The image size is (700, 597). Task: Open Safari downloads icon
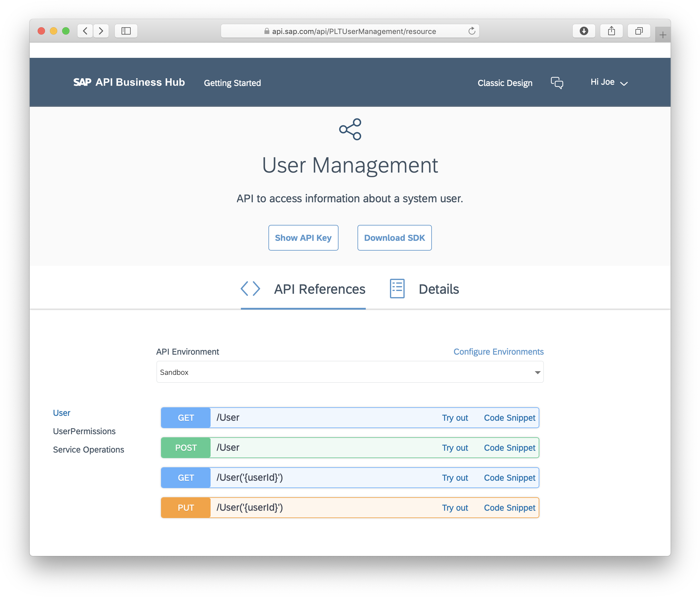coord(584,31)
